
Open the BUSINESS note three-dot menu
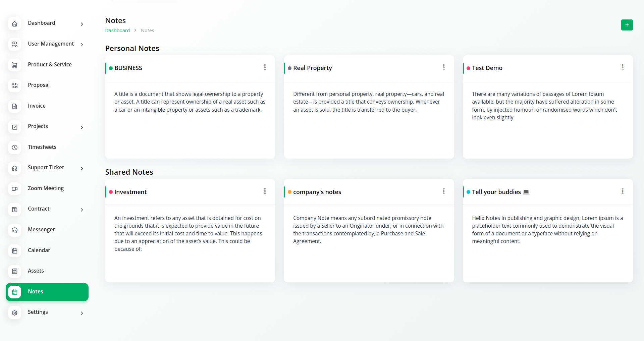265,67
